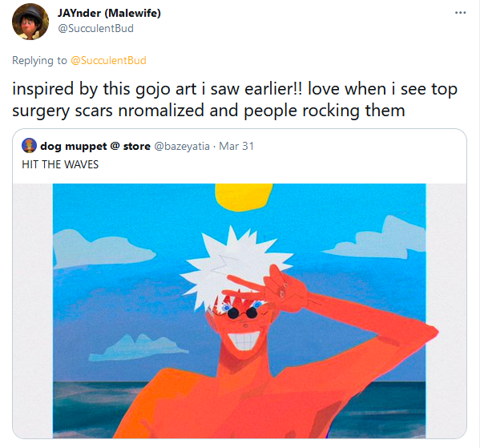Click the yellow sun in the artwork
480x448 pixels.
[244, 197]
